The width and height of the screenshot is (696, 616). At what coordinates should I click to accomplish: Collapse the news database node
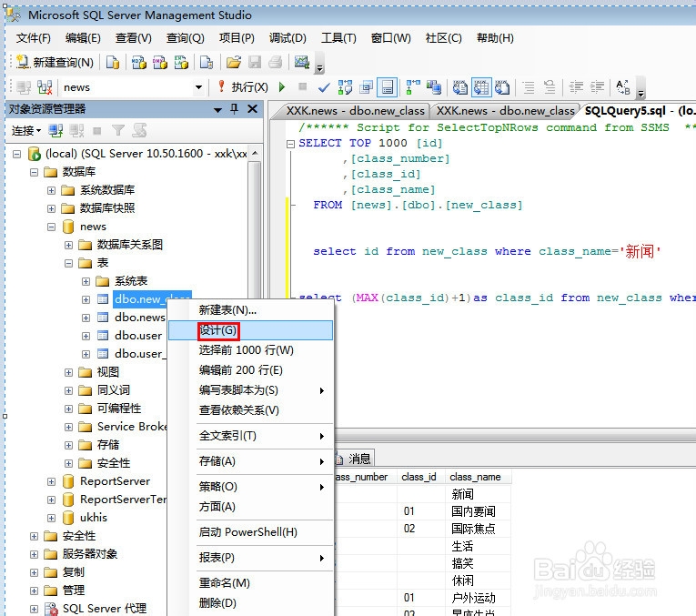pyautogui.click(x=52, y=227)
